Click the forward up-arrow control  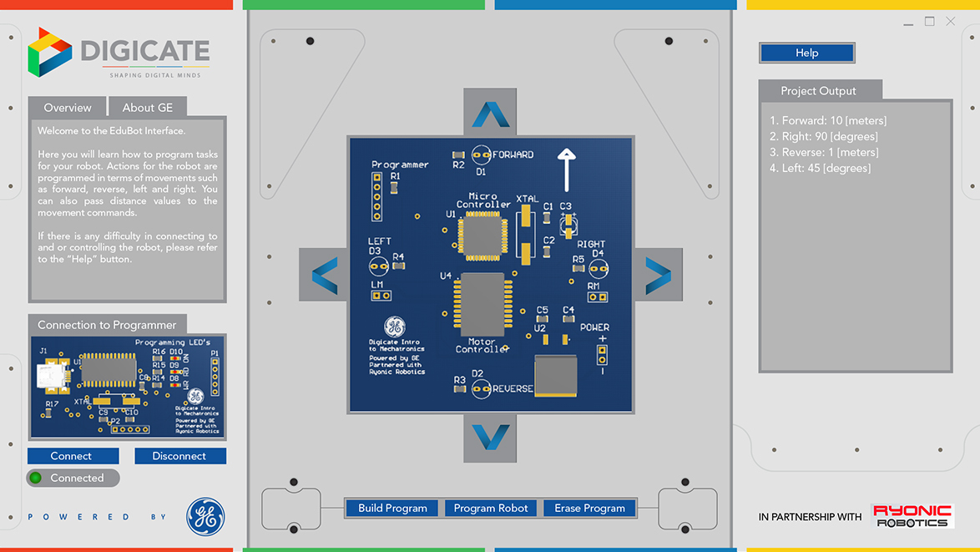click(490, 113)
